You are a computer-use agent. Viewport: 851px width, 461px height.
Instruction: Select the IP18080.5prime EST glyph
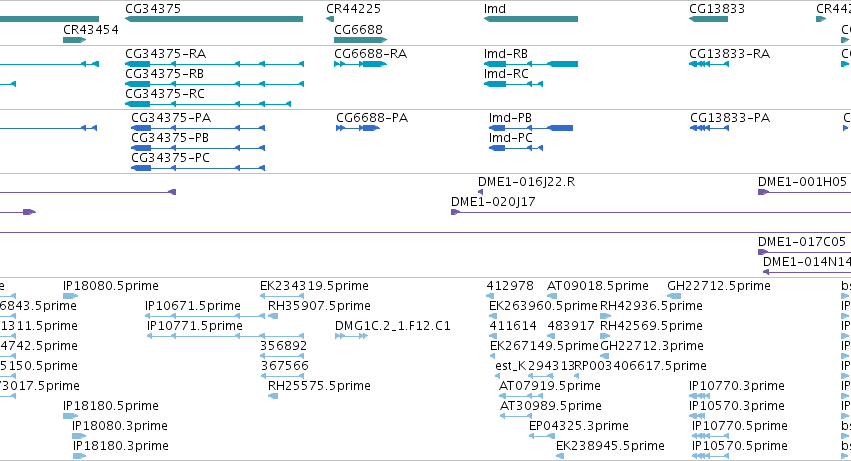pos(71,296)
